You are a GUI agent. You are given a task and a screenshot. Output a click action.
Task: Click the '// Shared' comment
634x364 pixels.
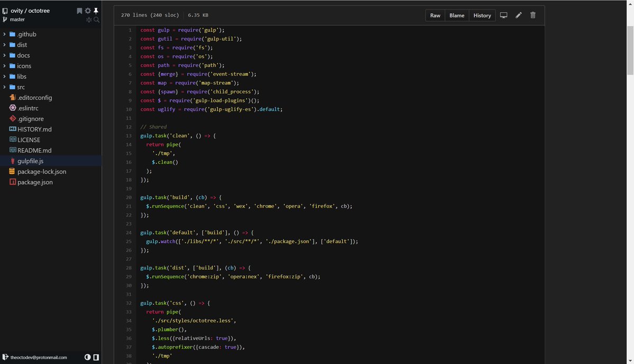154,127
